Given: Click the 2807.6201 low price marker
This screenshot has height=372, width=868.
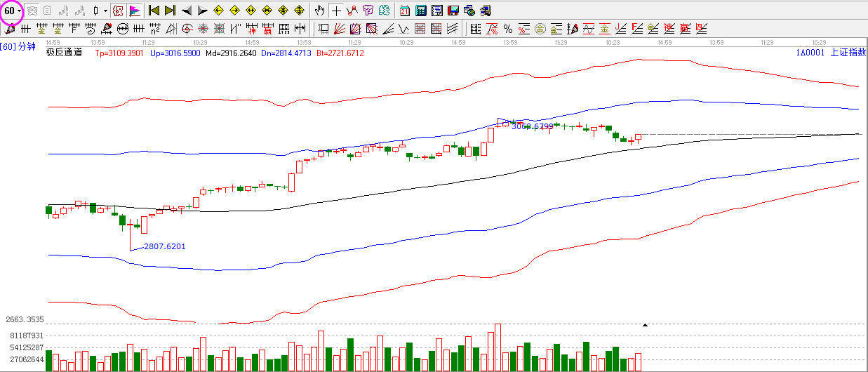Looking at the screenshot, I should 166,246.
